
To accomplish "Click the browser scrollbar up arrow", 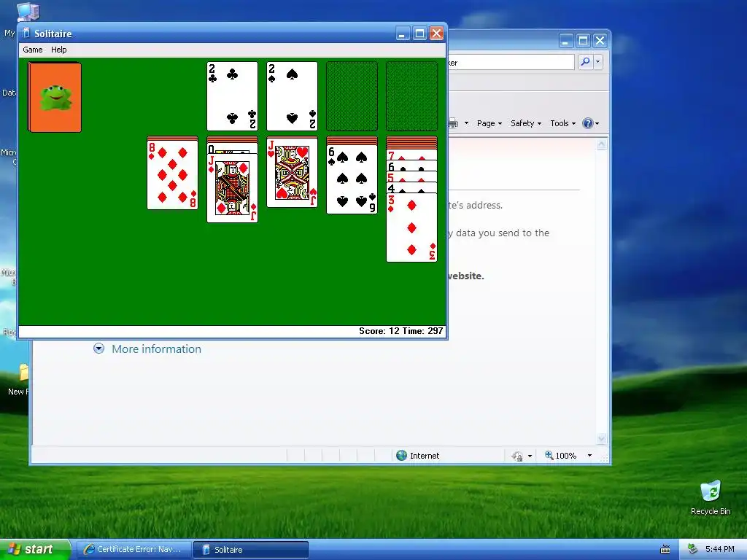I will point(602,145).
